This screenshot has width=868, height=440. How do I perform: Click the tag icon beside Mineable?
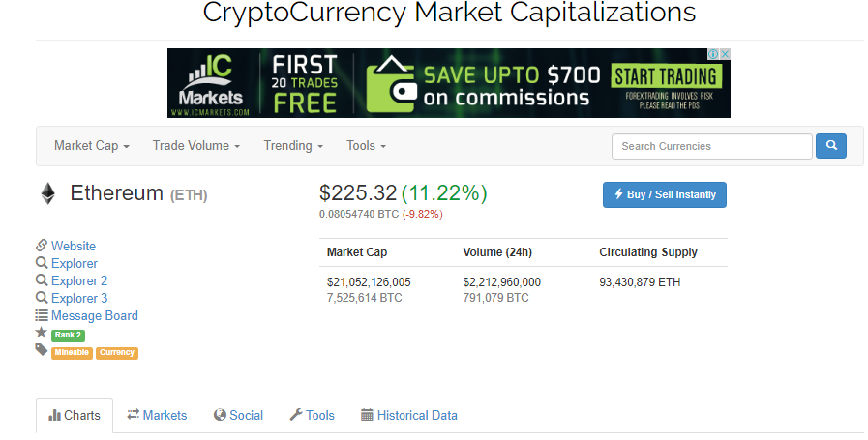(x=41, y=350)
